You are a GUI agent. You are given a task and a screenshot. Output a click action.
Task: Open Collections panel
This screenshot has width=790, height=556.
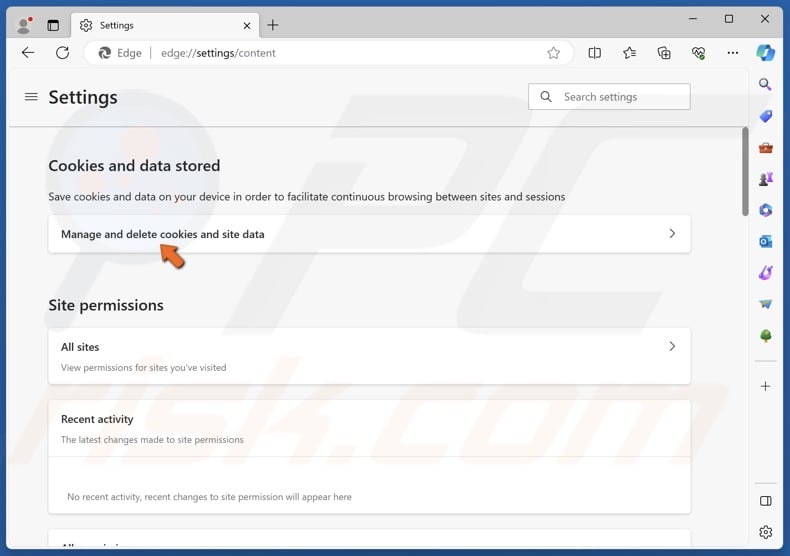pyautogui.click(x=664, y=53)
